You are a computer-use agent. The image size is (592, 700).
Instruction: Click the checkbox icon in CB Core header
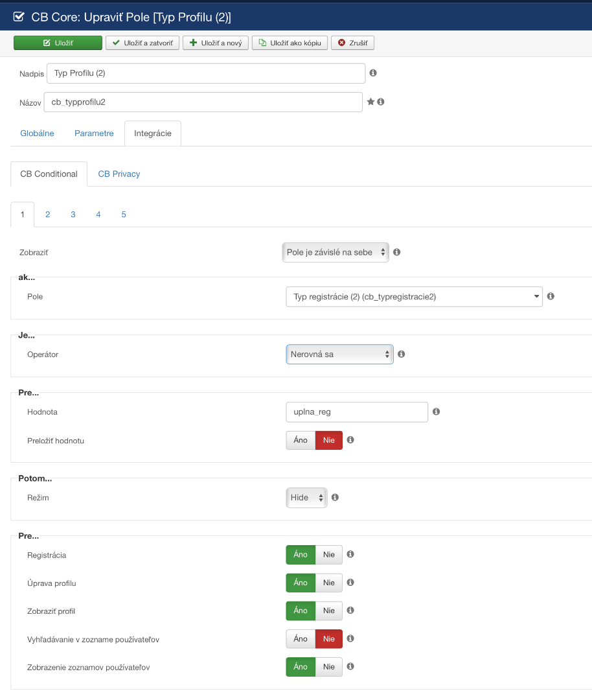(x=19, y=17)
